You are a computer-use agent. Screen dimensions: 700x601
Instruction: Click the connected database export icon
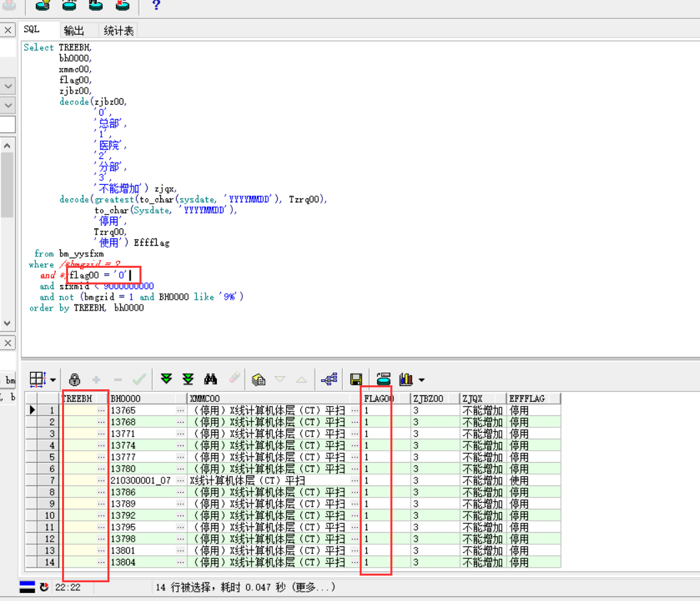pos(383,379)
